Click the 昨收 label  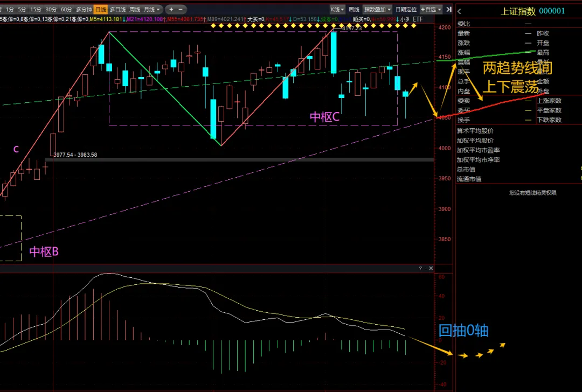coord(543,33)
